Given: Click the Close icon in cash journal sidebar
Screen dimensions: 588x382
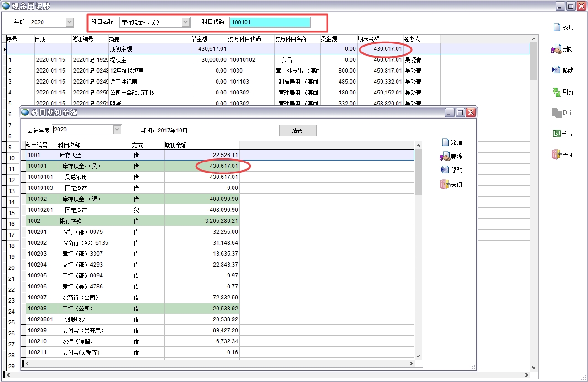Looking at the screenshot, I should pyautogui.click(x=556, y=154).
